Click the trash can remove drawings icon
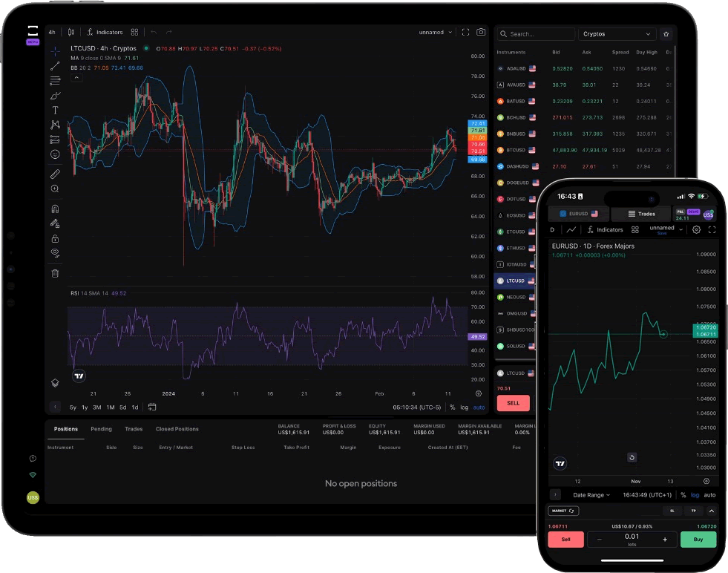The image size is (728, 573). (55, 273)
